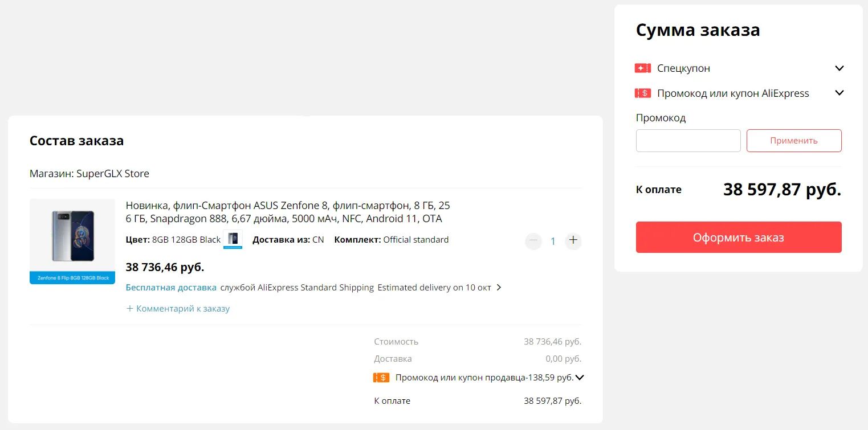Click the Бесплатная доставка link

(171, 288)
